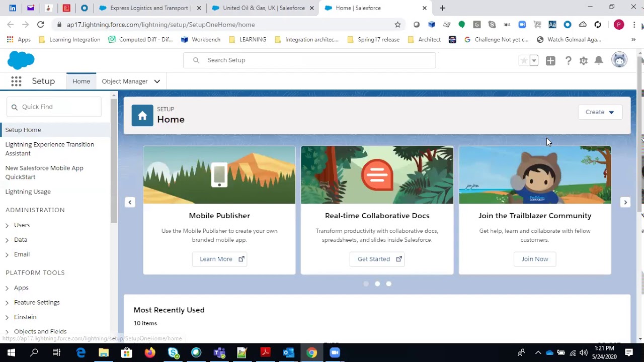The height and width of the screenshot is (362, 644).
Task: Open the setup gear icon
Action: click(x=584, y=60)
